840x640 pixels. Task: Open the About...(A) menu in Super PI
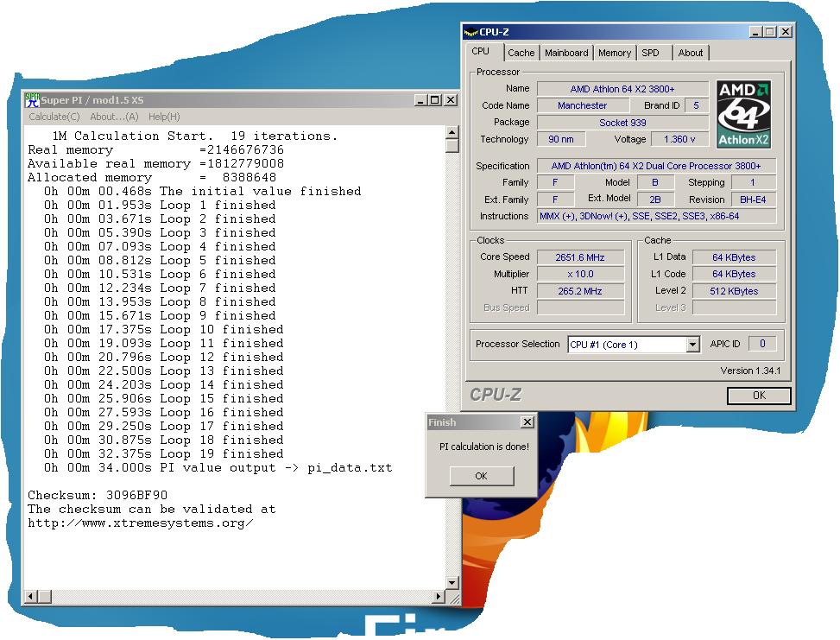(x=114, y=117)
